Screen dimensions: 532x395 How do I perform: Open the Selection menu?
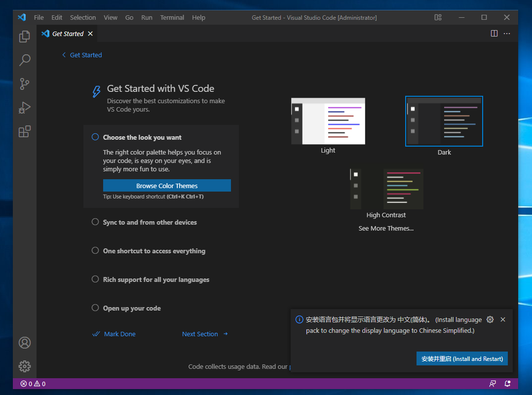click(83, 17)
